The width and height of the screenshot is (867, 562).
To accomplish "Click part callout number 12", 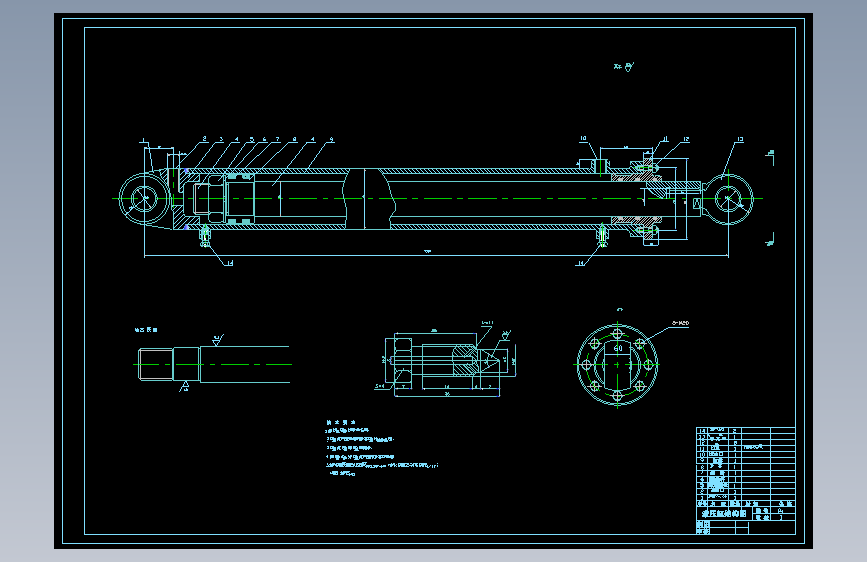I will coord(686,139).
